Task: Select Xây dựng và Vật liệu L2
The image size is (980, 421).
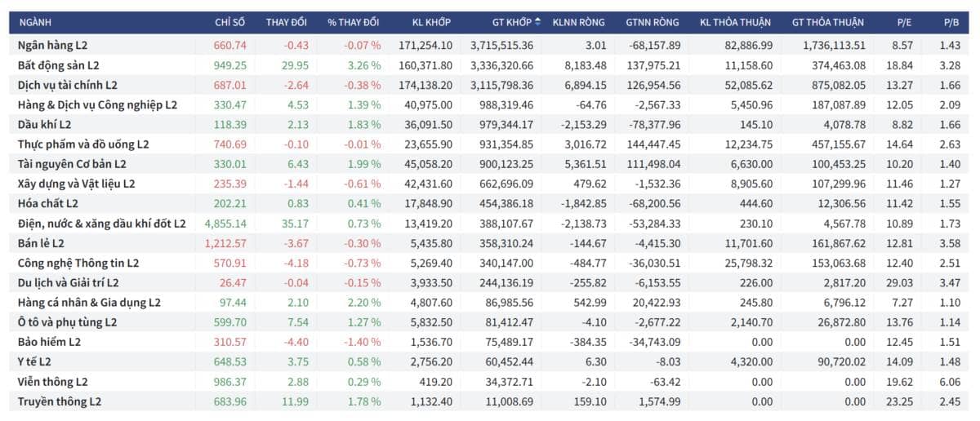Action: [x=77, y=184]
